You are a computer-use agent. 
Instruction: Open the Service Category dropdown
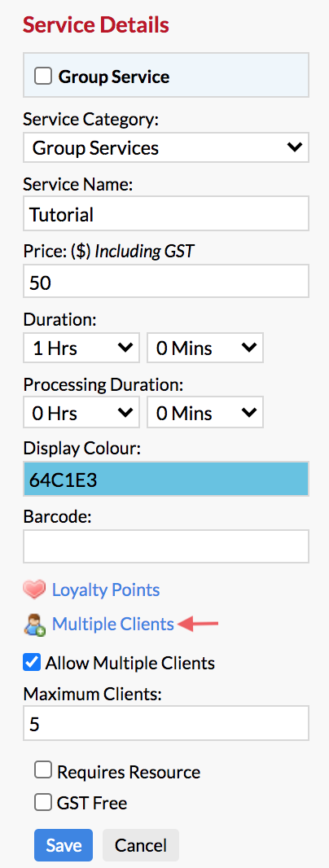click(165, 147)
